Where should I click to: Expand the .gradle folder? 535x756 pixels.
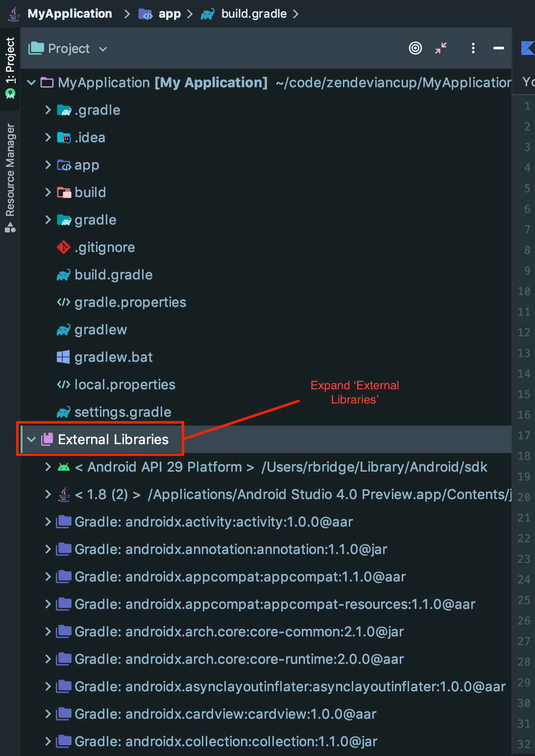(x=48, y=110)
